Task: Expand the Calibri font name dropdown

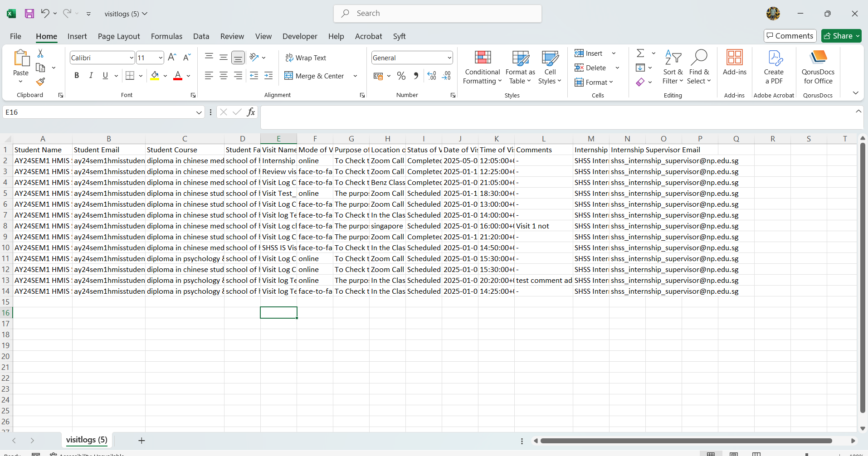Action: pos(132,58)
